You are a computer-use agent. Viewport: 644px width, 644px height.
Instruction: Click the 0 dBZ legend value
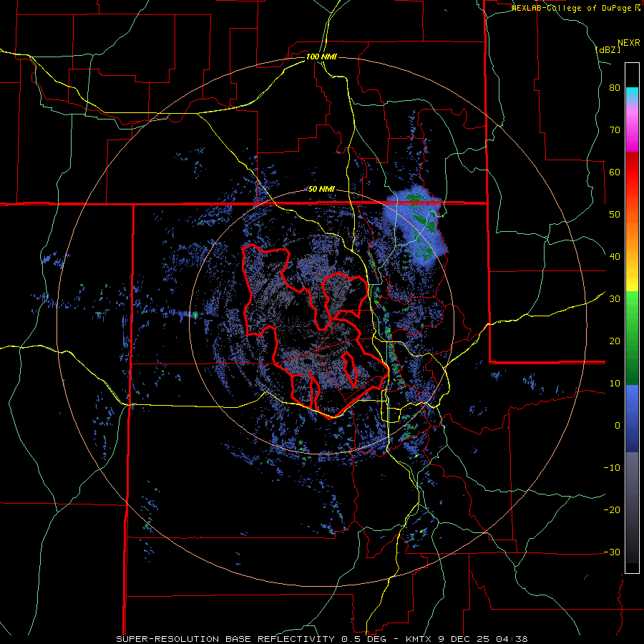pyautogui.click(x=618, y=426)
